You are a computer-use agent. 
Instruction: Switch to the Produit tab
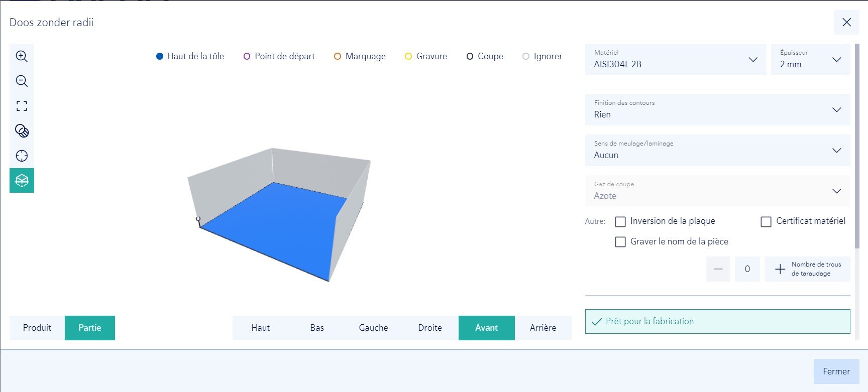(37, 328)
